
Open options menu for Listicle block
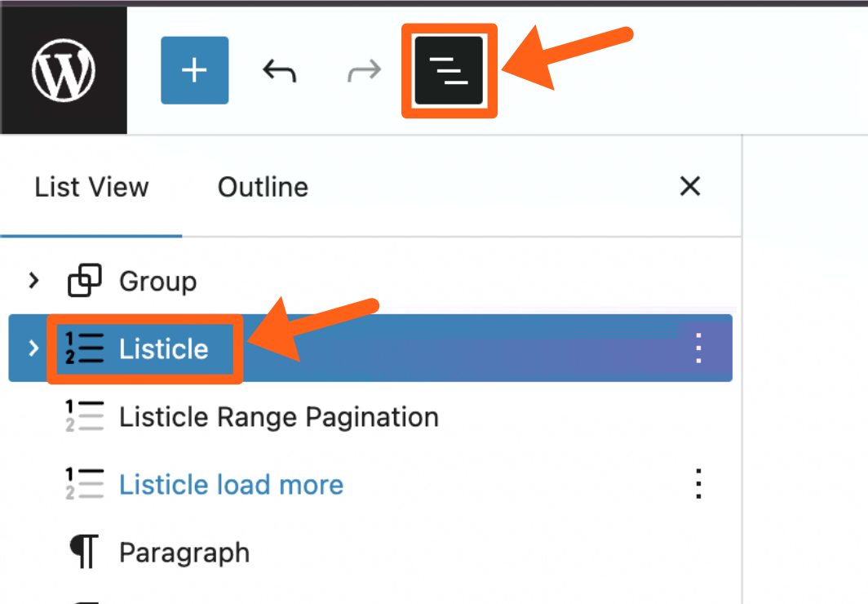(698, 349)
